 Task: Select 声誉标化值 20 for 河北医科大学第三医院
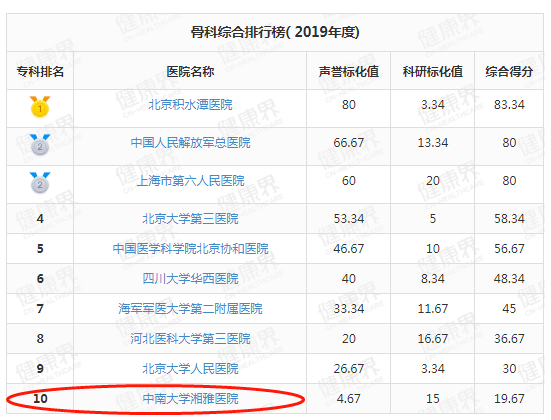tap(349, 338)
